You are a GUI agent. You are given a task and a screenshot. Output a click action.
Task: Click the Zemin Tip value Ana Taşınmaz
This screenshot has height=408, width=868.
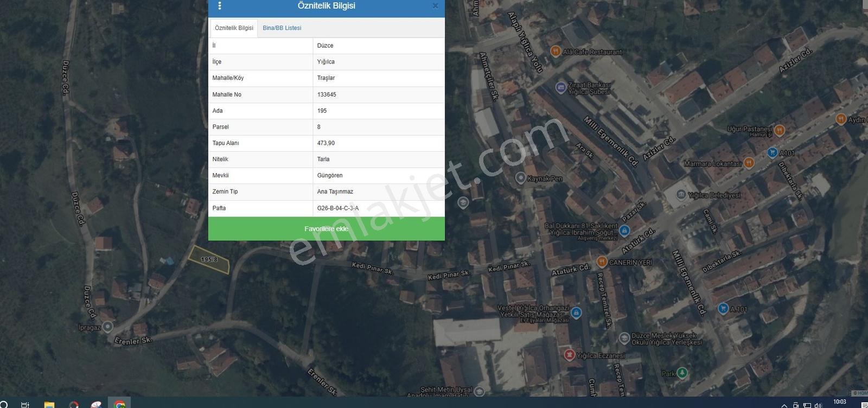pos(335,192)
